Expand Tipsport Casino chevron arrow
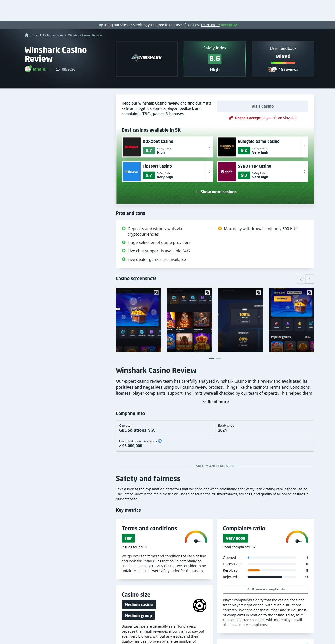This screenshot has height=644, width=335. click(210, 172)
